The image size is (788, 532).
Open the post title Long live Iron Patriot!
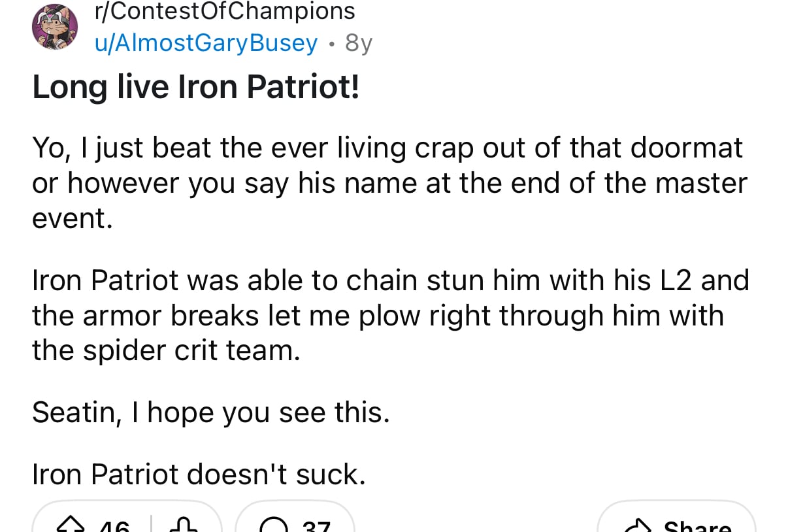(x=196, y=87)
